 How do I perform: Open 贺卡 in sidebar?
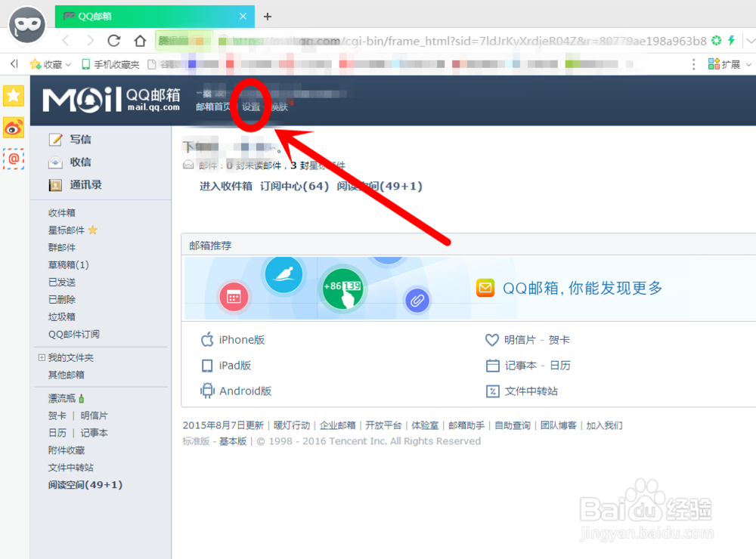(57, 415)
